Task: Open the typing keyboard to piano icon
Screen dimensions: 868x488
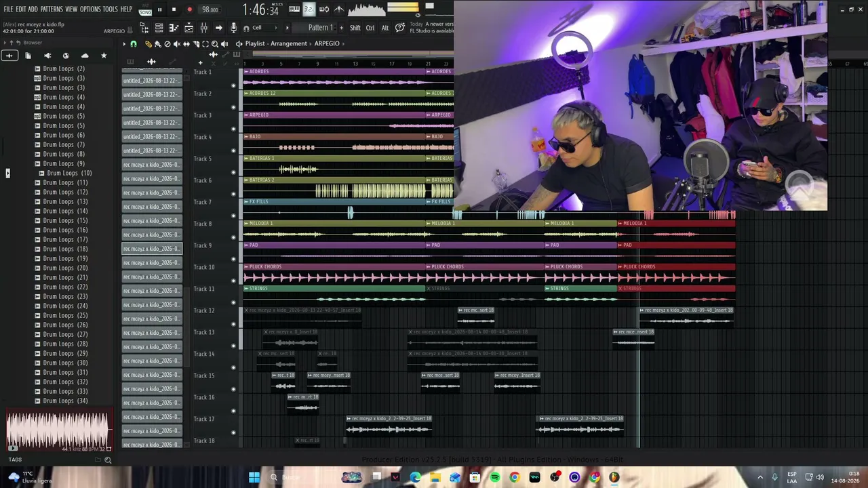Action: click(x=294, y=9)
